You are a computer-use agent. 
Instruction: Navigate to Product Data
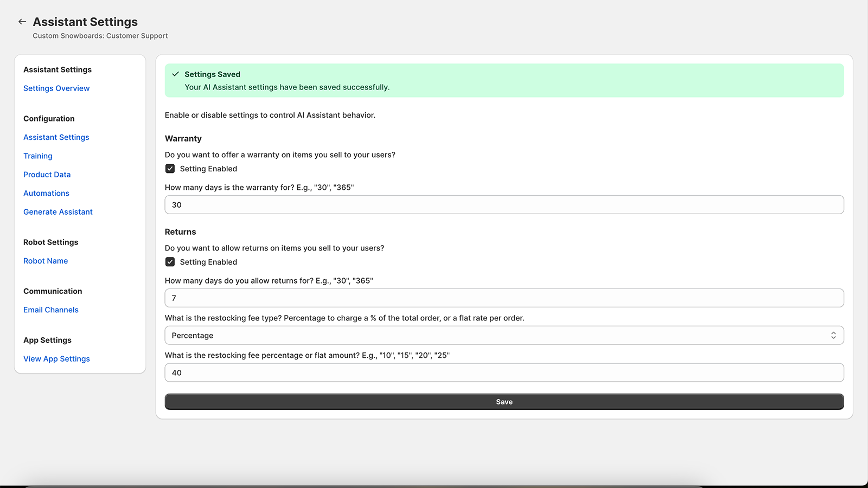coord(47,174)
